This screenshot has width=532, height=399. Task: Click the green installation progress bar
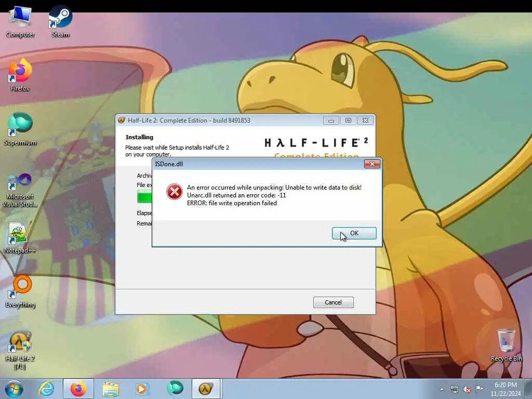coord(144,197)
